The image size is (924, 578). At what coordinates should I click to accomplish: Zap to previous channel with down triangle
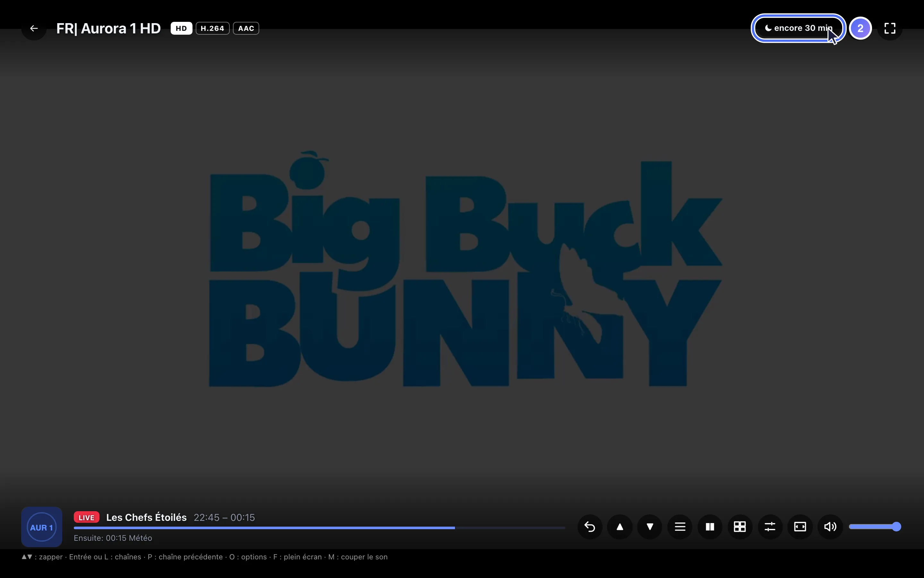click(650, 527)
